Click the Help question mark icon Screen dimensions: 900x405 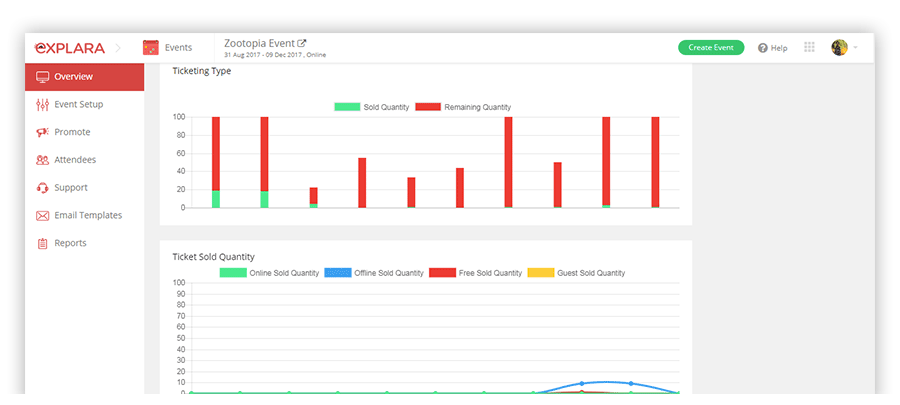pyautogui.click(x=763, y=48)
